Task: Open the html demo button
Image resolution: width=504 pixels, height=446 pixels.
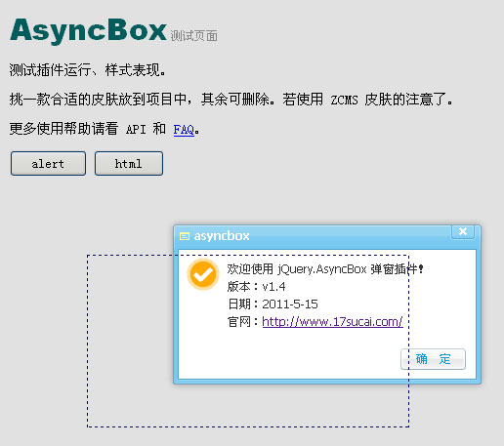Action: tap(129, 163)
